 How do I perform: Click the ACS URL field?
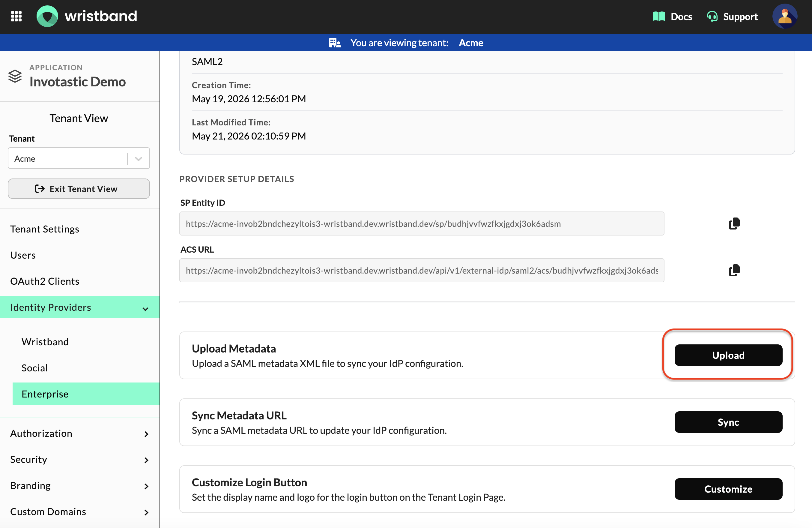click(422, 270)
